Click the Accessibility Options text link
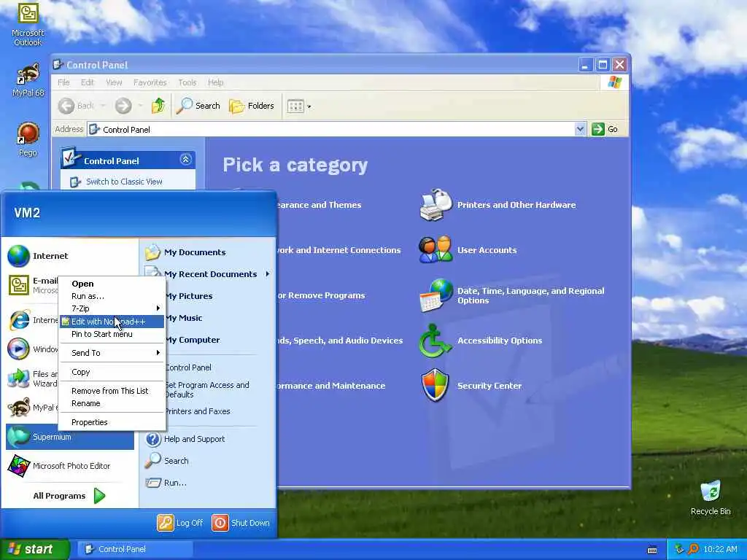Screen dimensions: 747x560 499,341
